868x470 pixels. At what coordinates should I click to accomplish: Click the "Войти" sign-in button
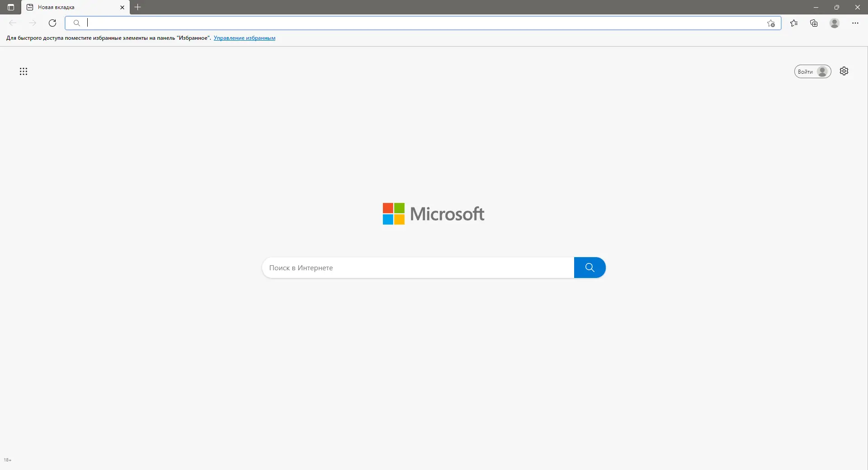[812, 71]
